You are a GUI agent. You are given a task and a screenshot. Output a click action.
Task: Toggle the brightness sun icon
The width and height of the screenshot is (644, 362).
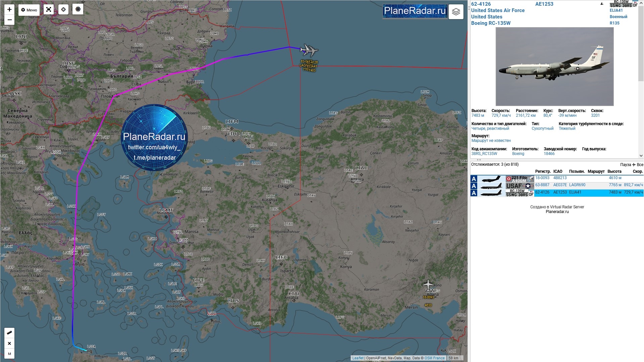click(x=78, y=9)
